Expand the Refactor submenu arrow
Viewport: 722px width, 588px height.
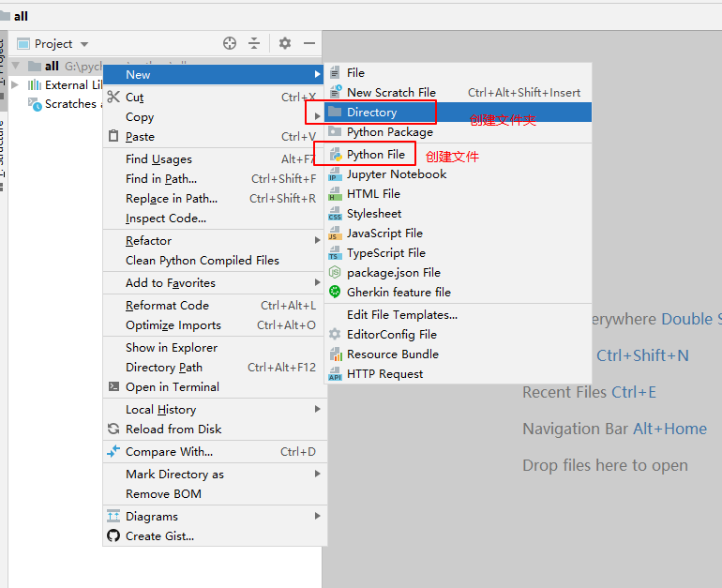[x=317, y=240]
